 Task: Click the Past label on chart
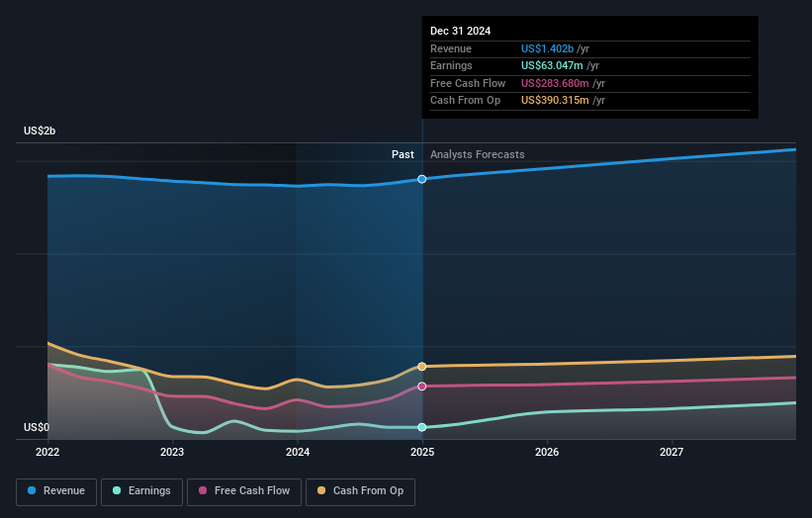[403, 154]
